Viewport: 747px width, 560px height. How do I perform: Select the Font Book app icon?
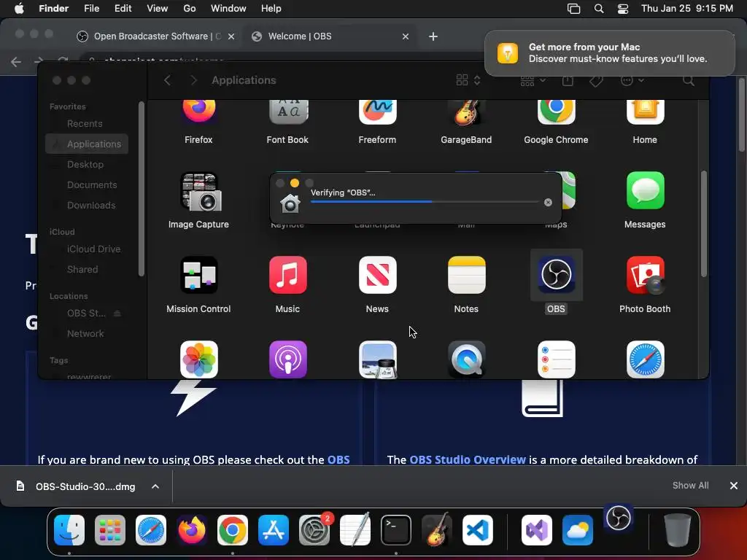tap(287, 112)
